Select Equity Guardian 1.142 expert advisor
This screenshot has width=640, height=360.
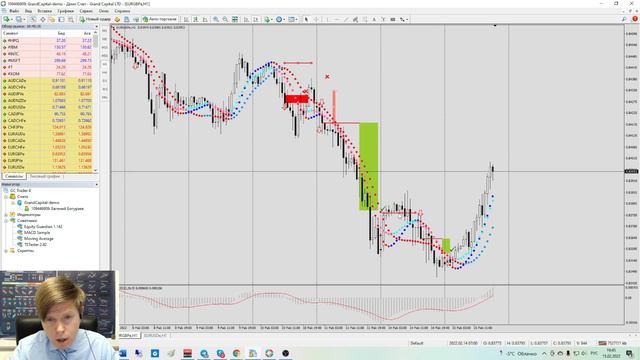(x=43, y=227)
